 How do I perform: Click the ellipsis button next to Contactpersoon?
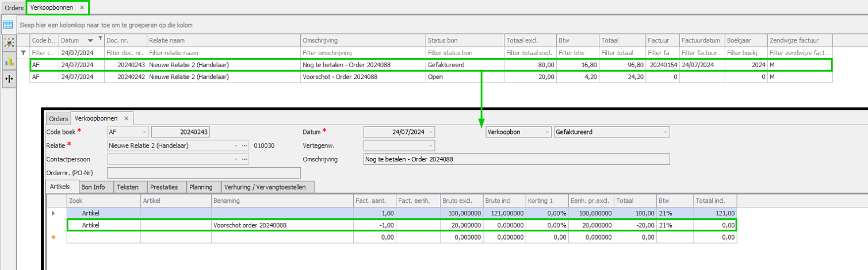pyautogui.click(x=244, y=159)
